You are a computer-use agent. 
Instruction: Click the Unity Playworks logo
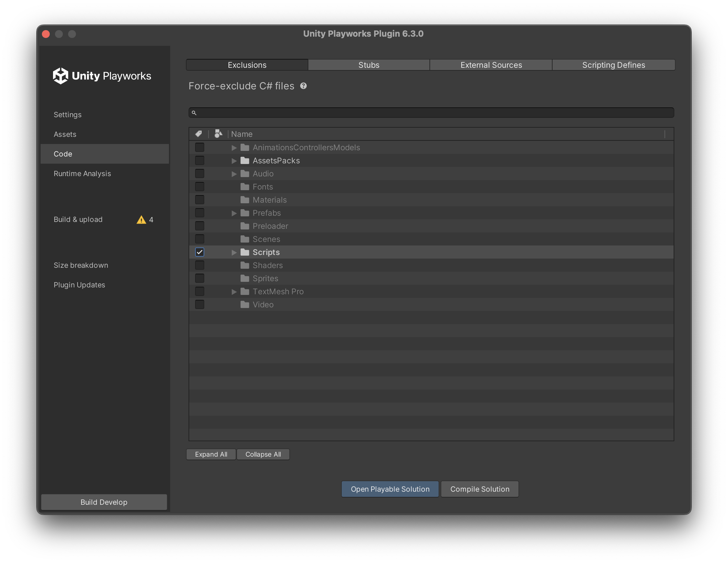click(102, 76)
